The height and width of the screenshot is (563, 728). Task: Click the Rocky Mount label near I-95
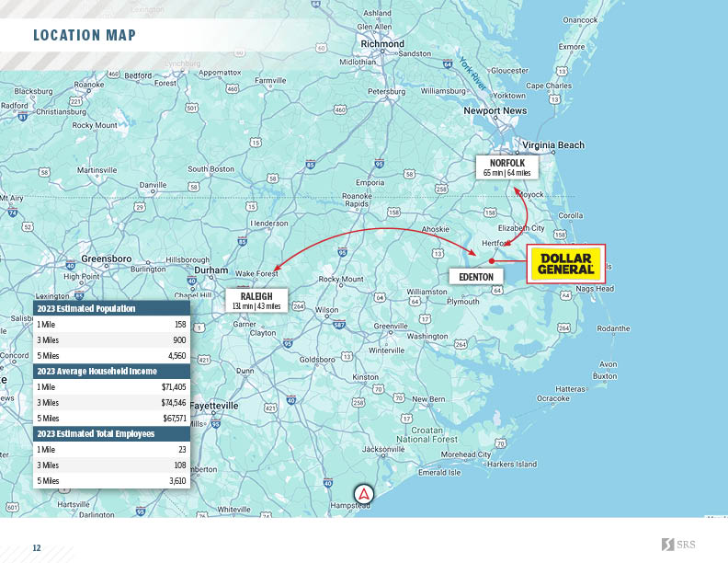[341, 279]
